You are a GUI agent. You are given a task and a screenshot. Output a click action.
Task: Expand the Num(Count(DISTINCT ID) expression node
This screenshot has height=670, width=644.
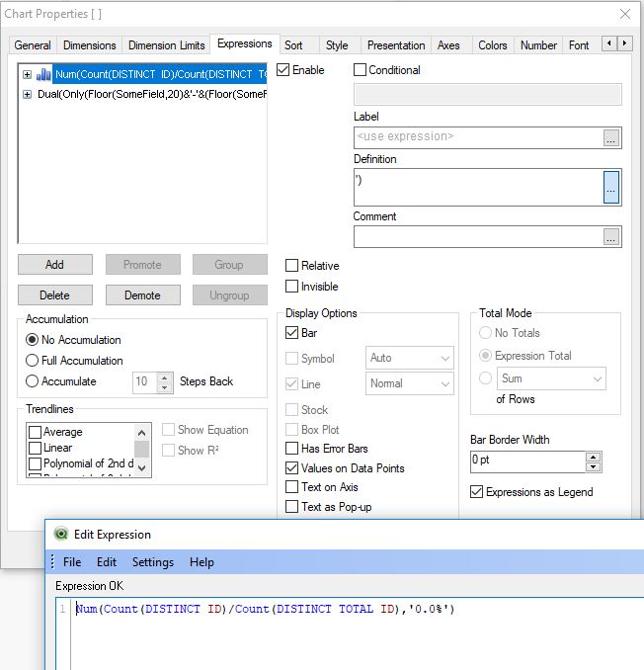tap(27, 74)
